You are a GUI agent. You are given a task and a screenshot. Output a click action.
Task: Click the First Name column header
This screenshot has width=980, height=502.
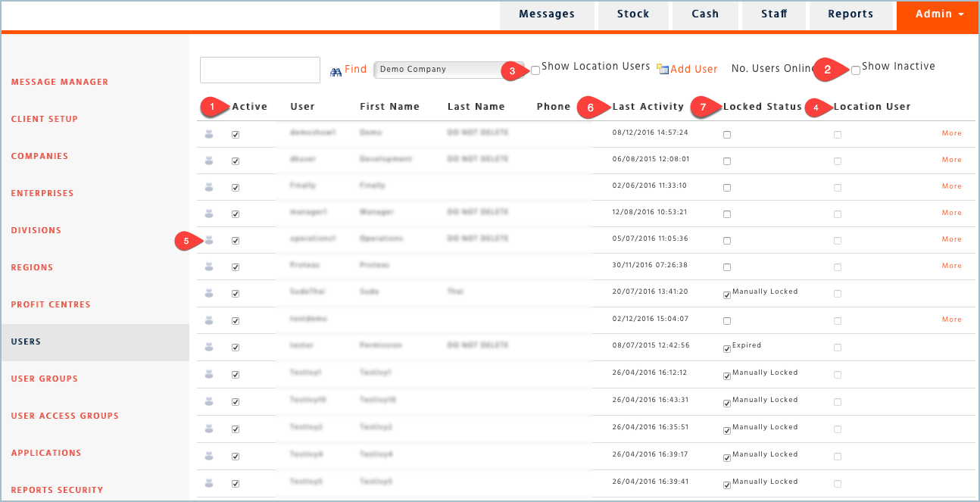point(389,107)
